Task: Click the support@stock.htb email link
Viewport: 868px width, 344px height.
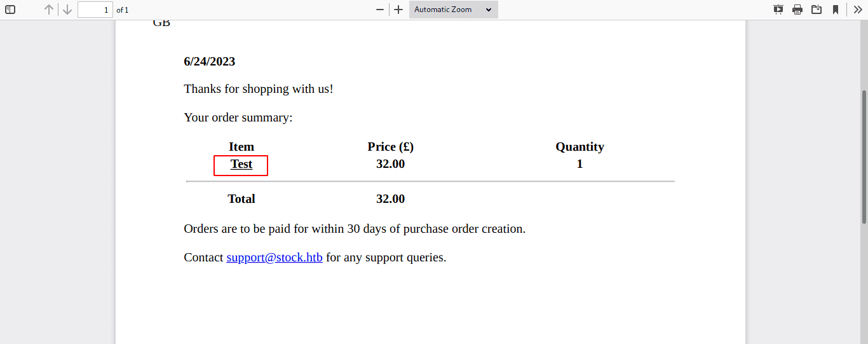Action: 275,258
